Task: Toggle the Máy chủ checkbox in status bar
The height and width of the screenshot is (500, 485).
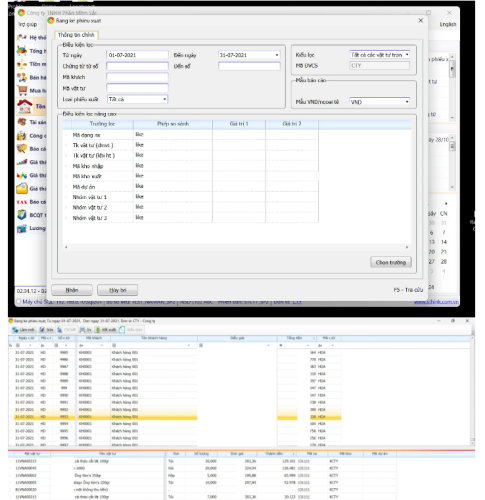Action: click(19, 301)
